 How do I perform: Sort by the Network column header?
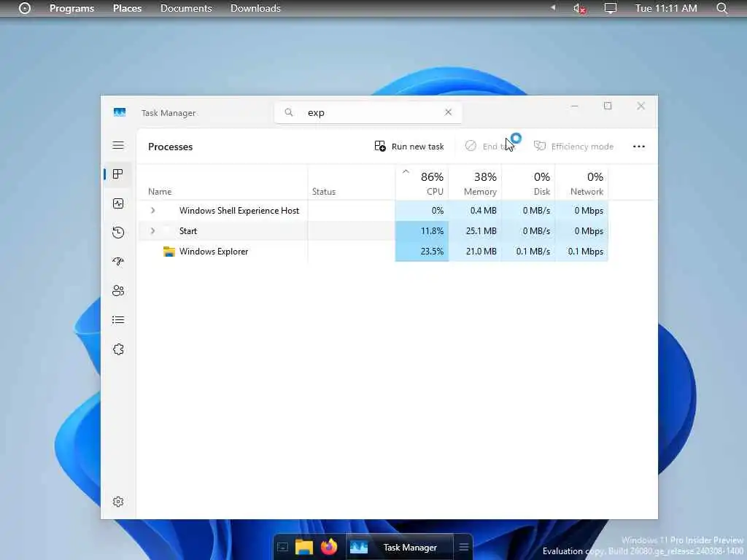click(x=581, y=183)
